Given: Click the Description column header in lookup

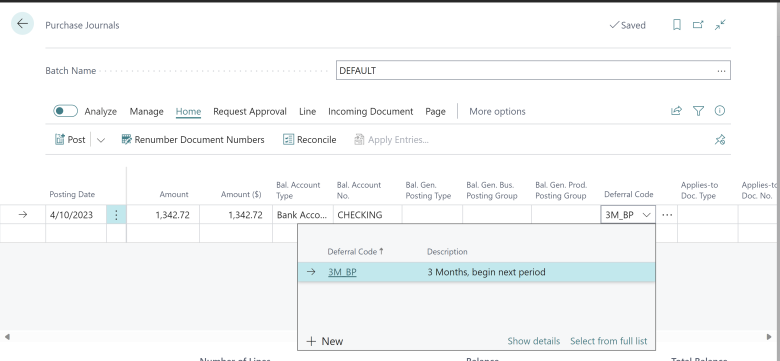Looking at the screenshot, I should tap(447, 252).
